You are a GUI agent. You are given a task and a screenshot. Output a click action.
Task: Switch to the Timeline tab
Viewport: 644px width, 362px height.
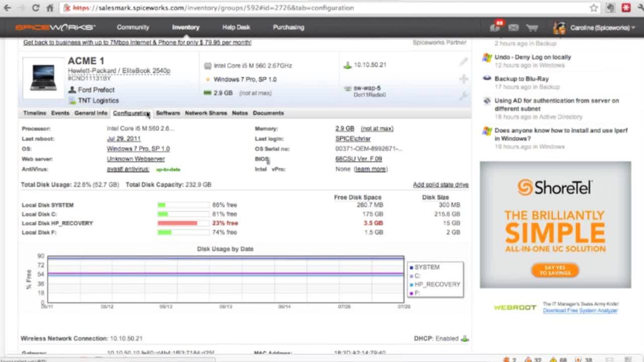tap(35, 113)
